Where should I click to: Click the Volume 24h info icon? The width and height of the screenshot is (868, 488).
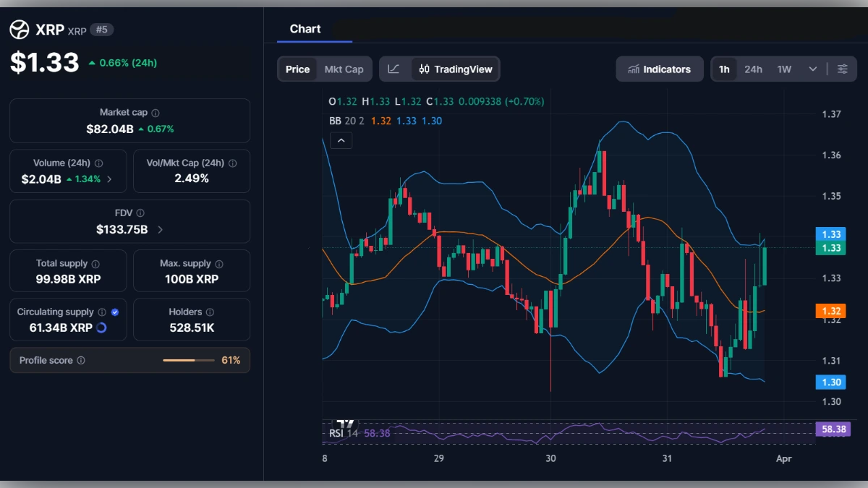99,163
